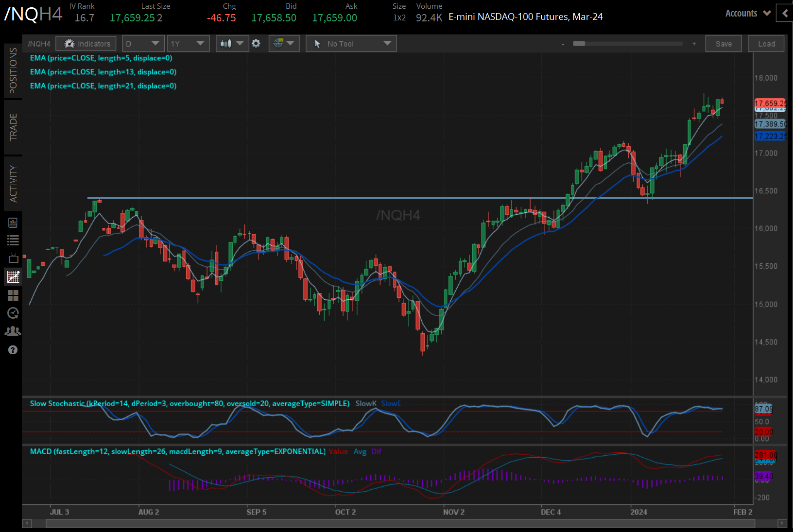Open the widgets grid icon in sidebar
793x532 pixels.
click(x=13, y=295)
